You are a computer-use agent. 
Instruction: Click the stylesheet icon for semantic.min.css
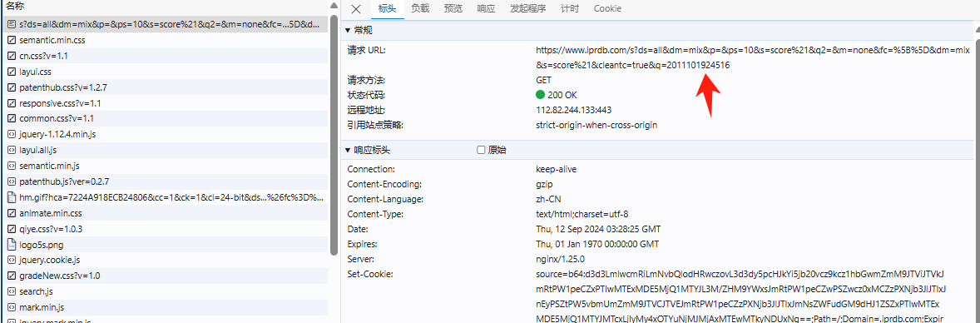(12, 40)
